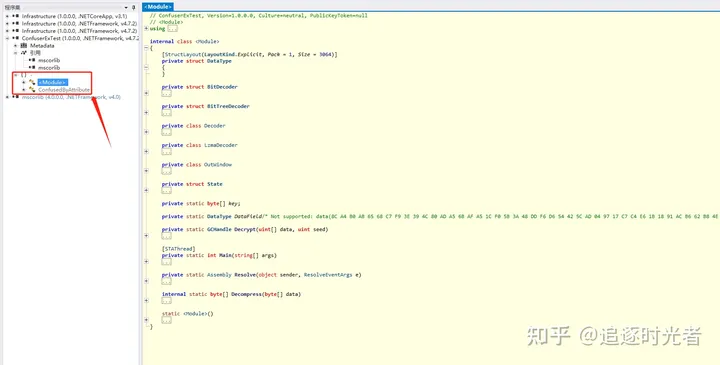Viewport: 720px width, 365px height.
Task: Expand the mscorlib (4.0.0.0) assembly node
Action: pyautogui.click(x=7, y=97)
